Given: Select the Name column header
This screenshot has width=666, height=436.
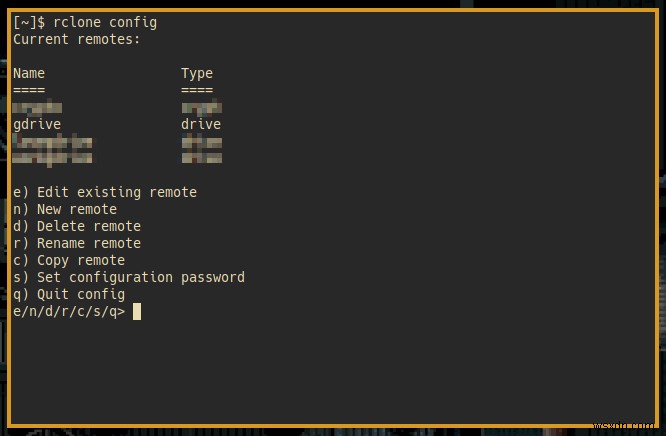Looking at the screenshot, I should (29, 73).
